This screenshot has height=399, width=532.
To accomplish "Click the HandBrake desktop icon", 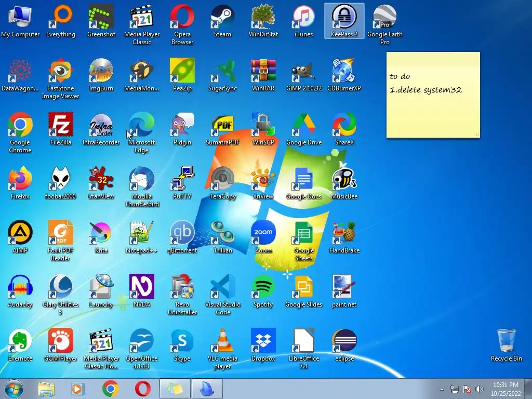I will pyautogui.click(x=344, y=237).
